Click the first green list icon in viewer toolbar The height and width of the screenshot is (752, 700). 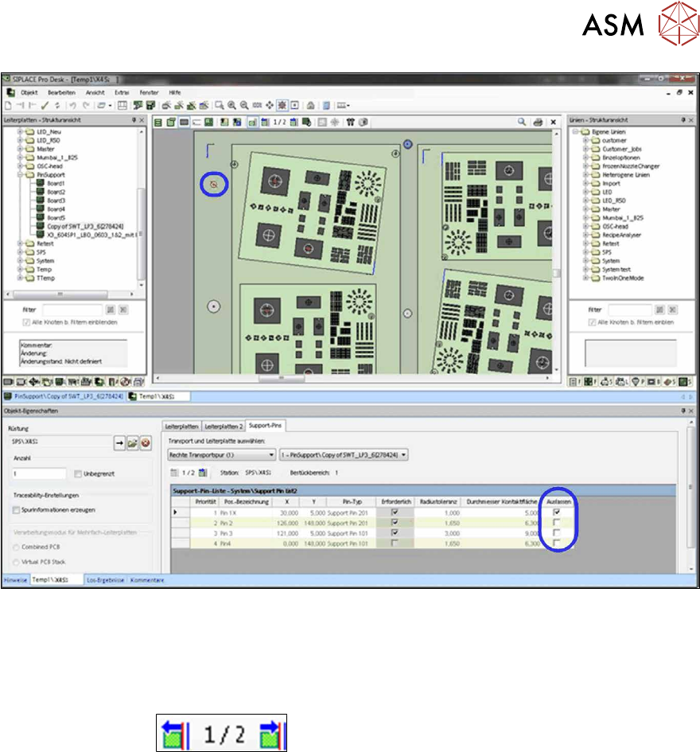[157, 123]
